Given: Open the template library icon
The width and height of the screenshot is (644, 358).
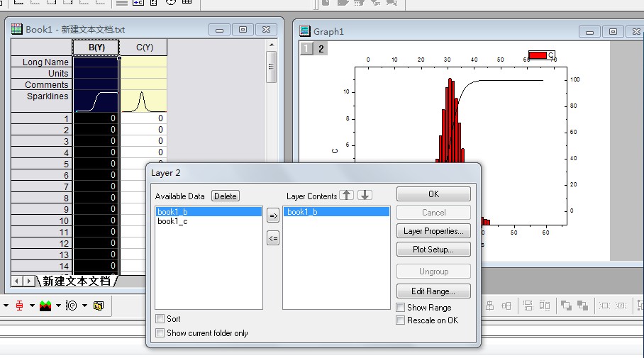Looking at the screenshot, I should point(99,306).
